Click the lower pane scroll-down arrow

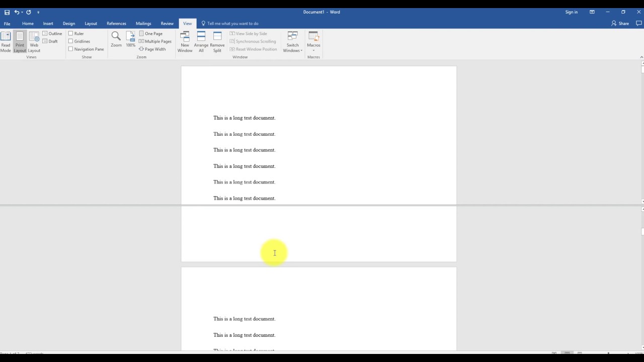642,347
